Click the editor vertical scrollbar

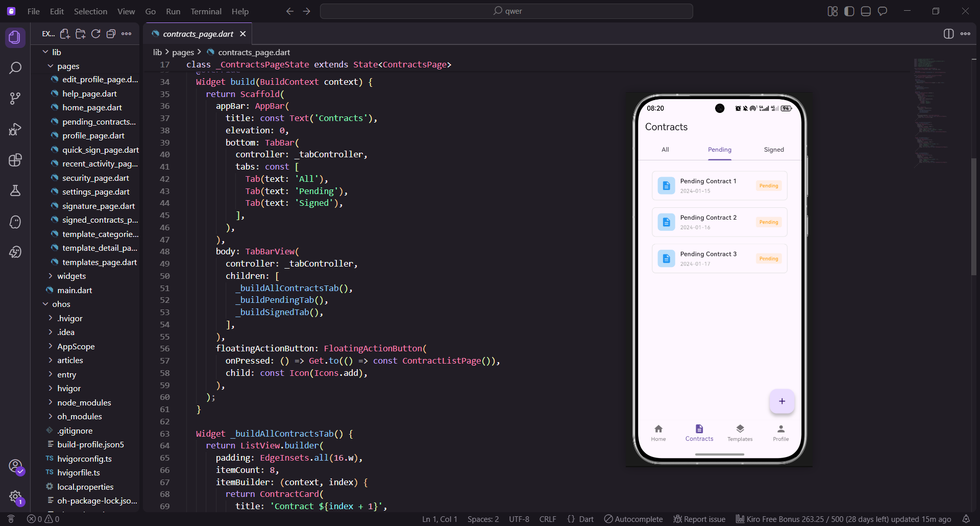[x=974, y=217]
